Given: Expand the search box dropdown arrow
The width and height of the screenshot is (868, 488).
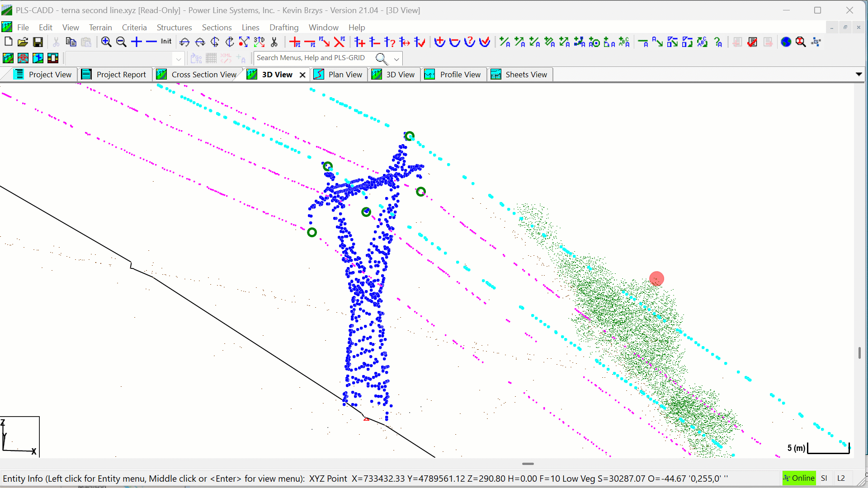Looking at the screenshot, I should coord(396,59).
